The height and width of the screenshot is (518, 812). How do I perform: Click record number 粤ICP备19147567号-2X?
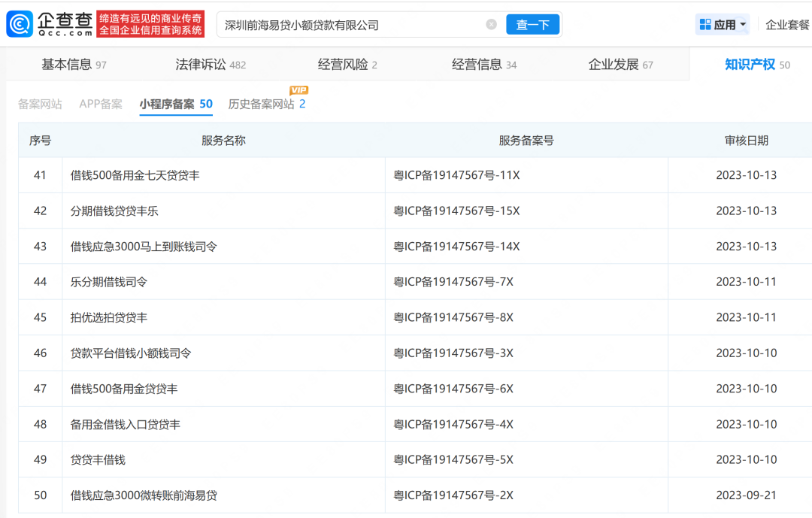click(453, 495)
